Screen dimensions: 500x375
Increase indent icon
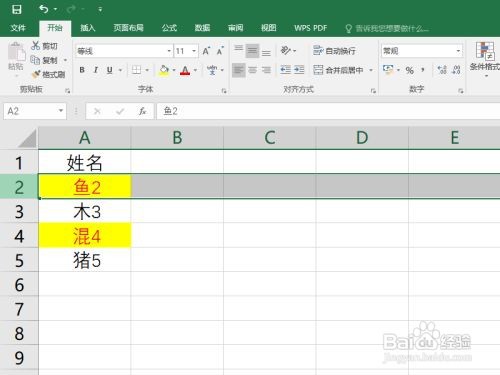click(x=299, y=70)
